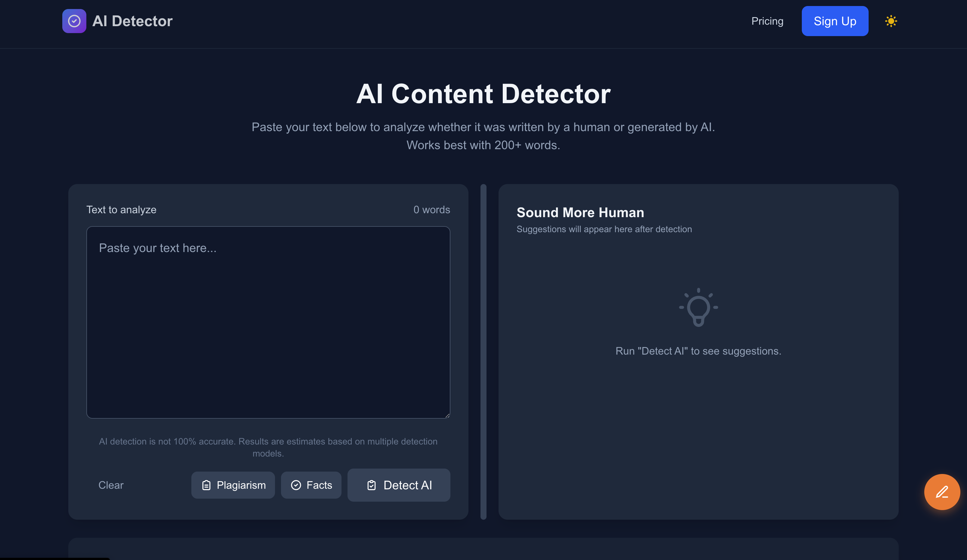The width and height of the screenshot is (967, 560).
Task: Click the lightbulb icon in Sound More Human panel
Action: tap(698, 307)
